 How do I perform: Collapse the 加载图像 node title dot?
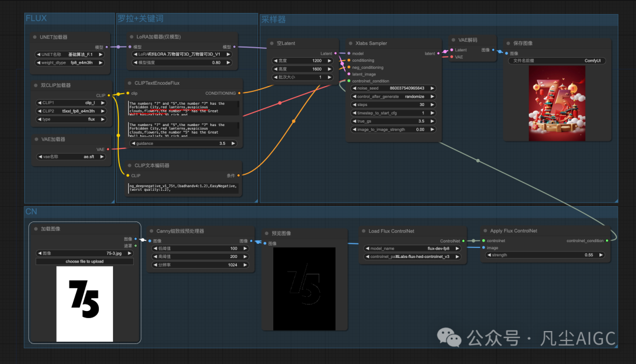36,229
